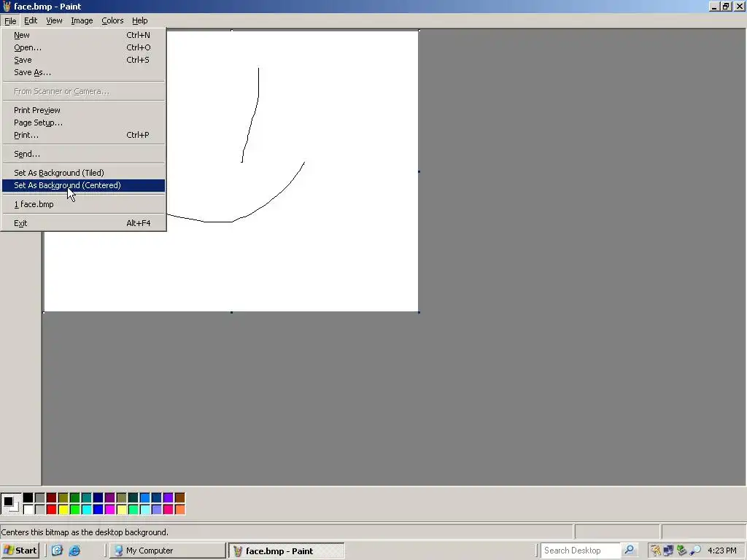Viewport: 747px width, 560px height.
Task: Pick the periwinkle palette color
Action: [x=156, y=510]
